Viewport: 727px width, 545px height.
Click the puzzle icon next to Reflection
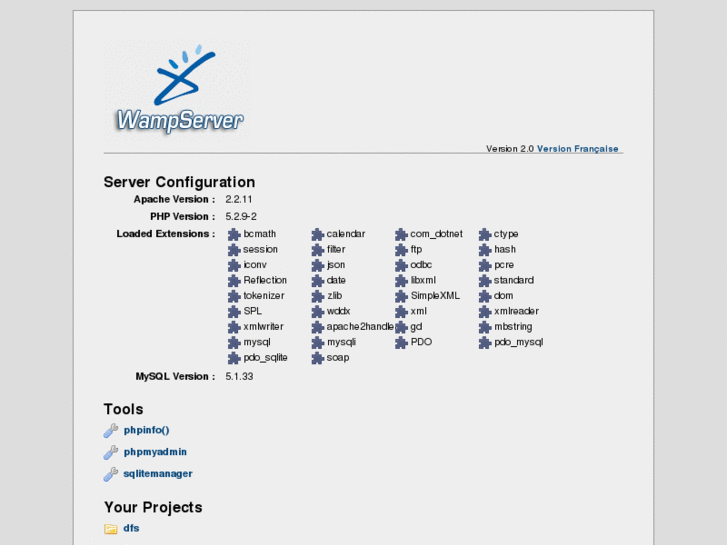coord(234,281)
